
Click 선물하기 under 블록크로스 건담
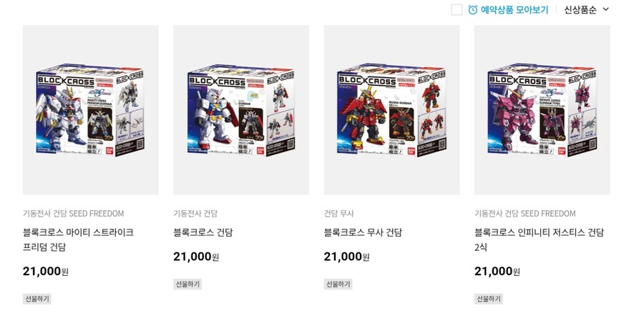pyautogui.click(x=187, y=284)
